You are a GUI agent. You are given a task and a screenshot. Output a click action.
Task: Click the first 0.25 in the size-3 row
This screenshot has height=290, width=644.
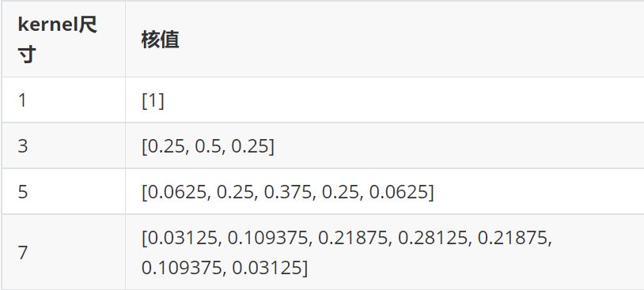[x=165, y=146]
